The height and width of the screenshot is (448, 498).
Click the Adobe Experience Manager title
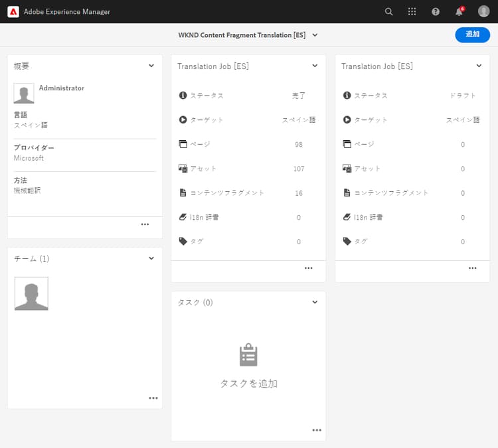click(x=67, y=12)
